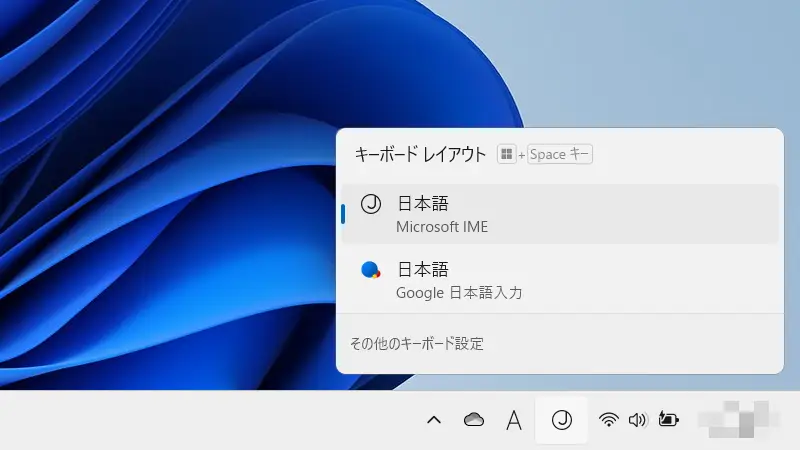
Task: Click the blue selection indicator beside Microsoft IME
Action: point(343,214)
